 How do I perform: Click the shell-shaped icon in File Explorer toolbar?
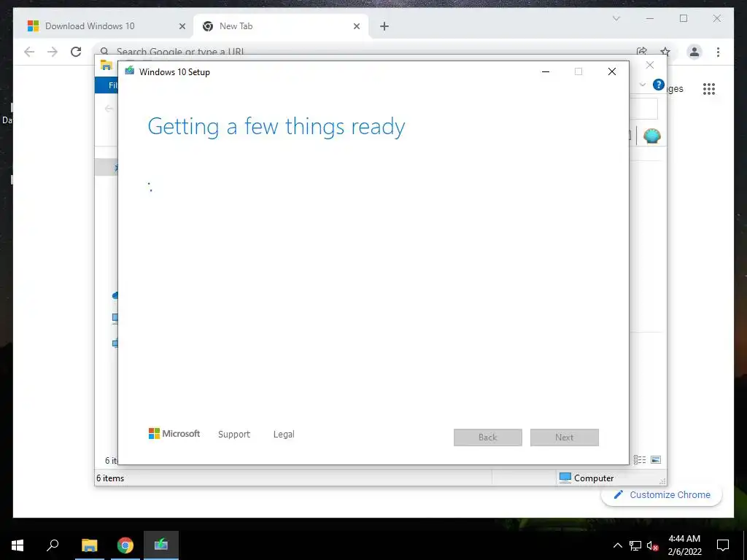point(651,136)
